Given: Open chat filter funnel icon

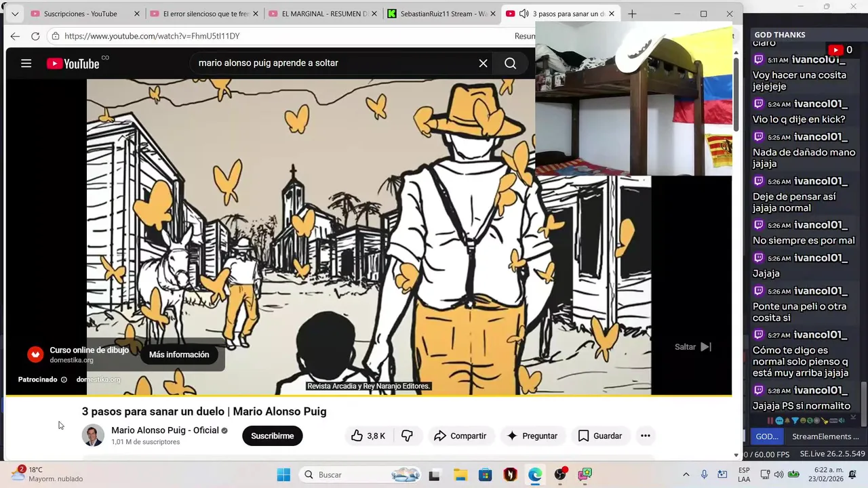Looking at the screenshot, I should tap(795, 421).
